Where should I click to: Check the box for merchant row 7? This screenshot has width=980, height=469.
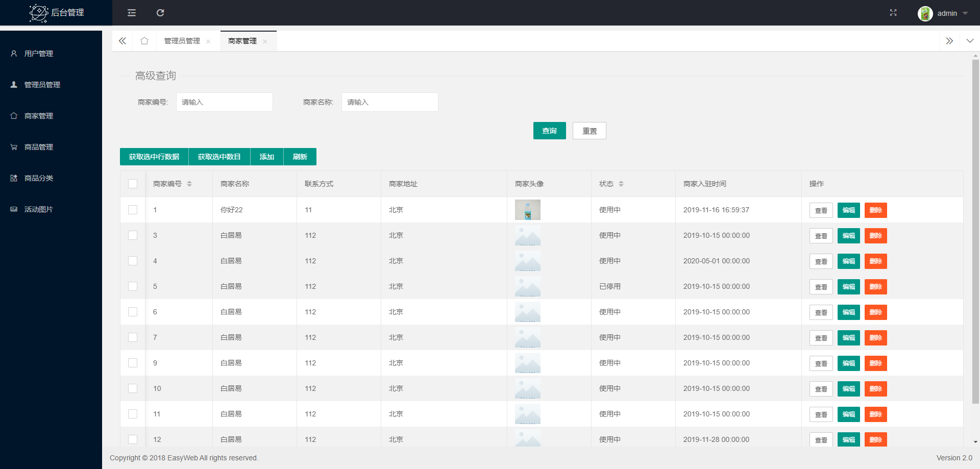point(133,337)
